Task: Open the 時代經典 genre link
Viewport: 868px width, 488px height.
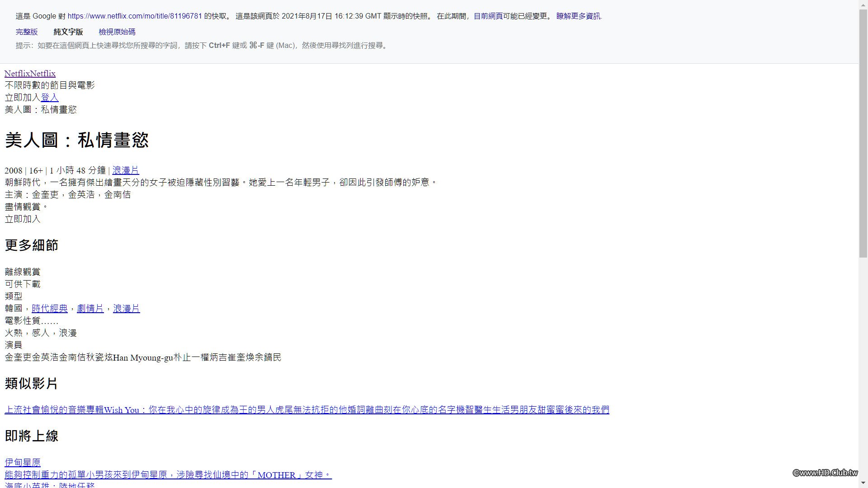Action: [x=50, y=309]
